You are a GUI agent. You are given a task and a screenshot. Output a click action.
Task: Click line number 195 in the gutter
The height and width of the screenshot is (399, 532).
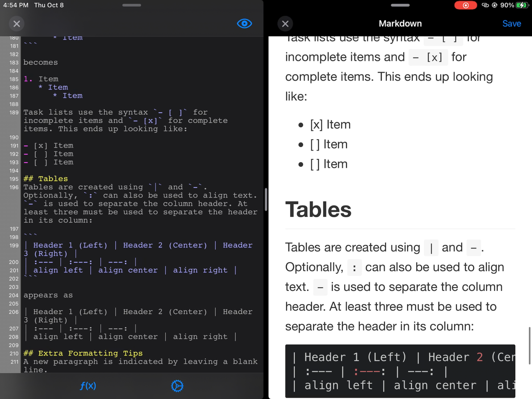click(x=14, y=179)
